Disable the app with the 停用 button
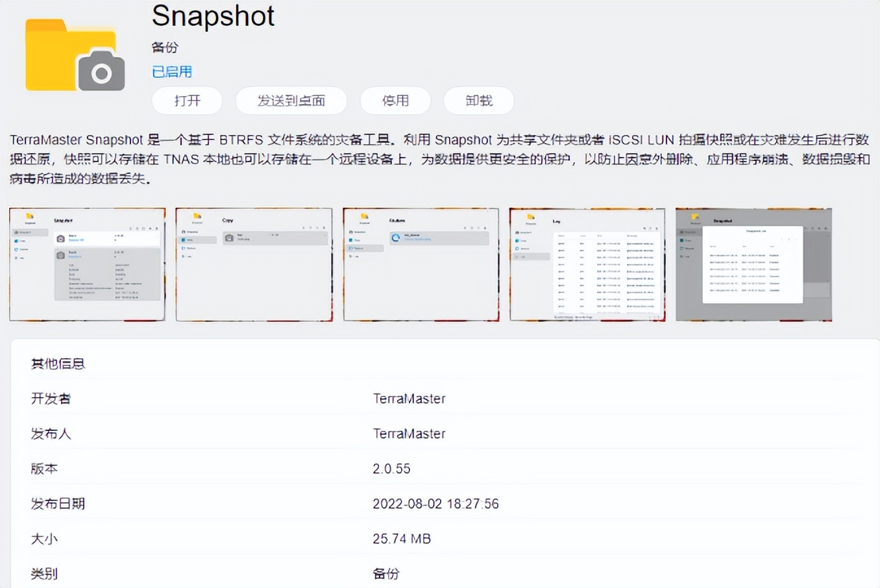 point(395,101)
